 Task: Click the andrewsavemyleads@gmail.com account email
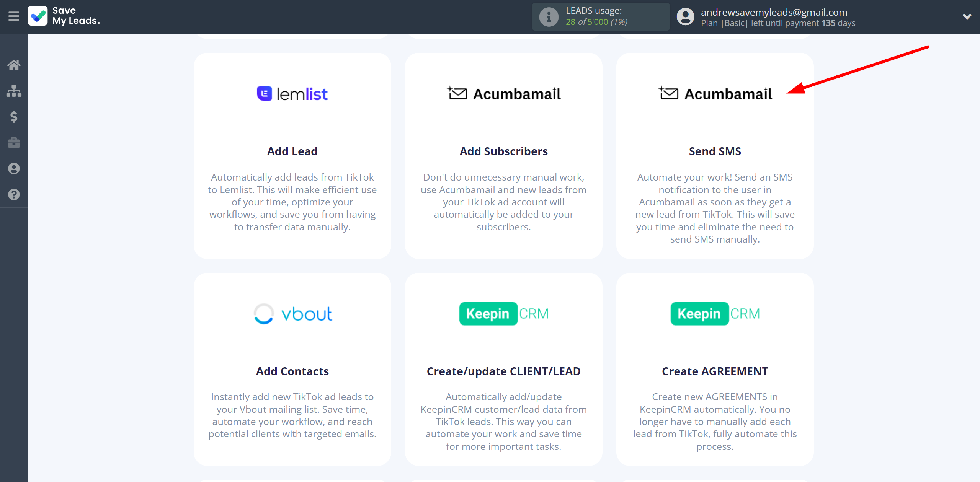[x=774, y=12]
